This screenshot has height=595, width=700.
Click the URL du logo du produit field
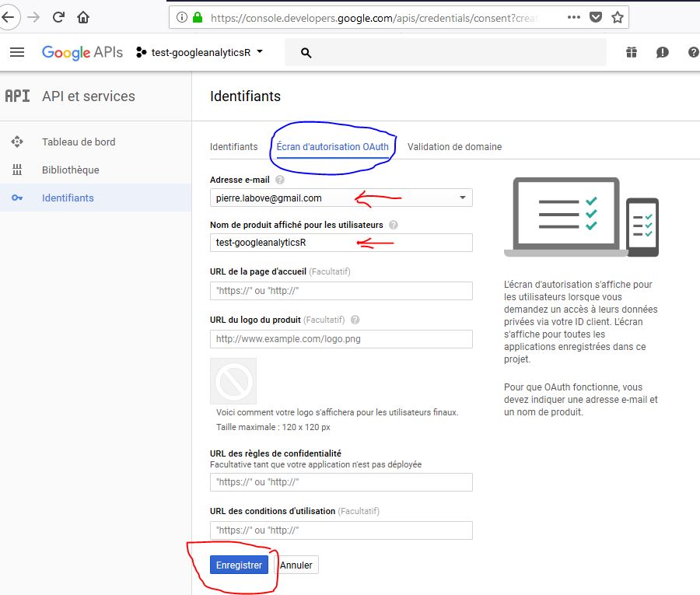(341, 339)
